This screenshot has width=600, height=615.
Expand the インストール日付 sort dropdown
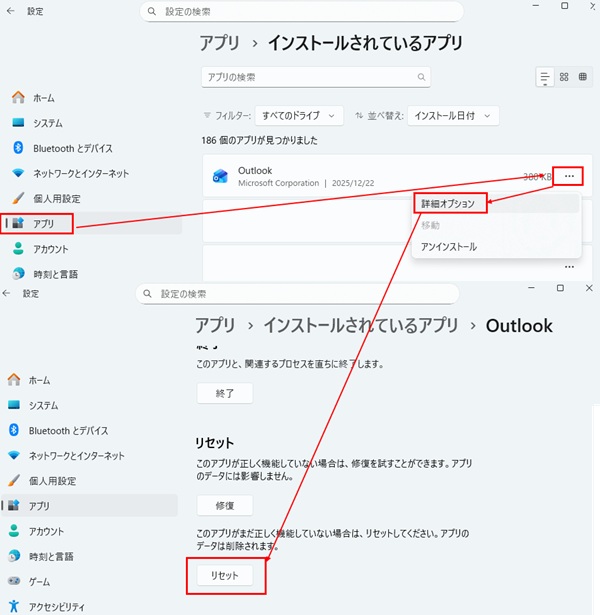click(453, 116)
